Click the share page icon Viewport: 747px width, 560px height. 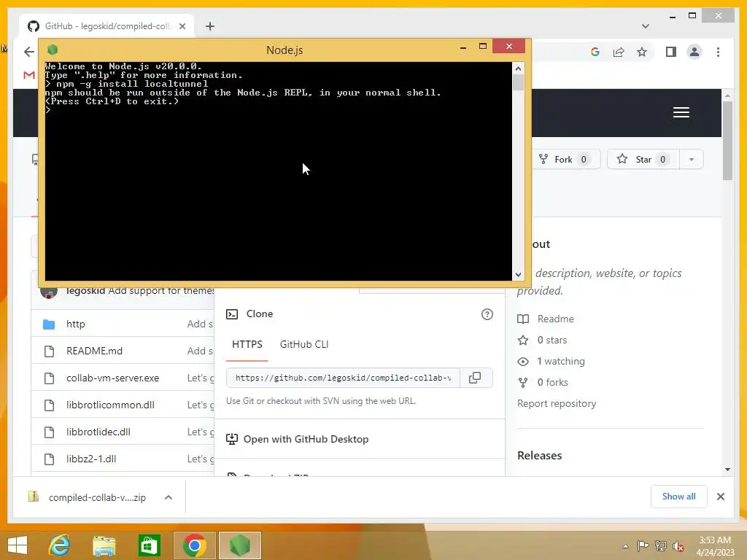pos(619,52)
